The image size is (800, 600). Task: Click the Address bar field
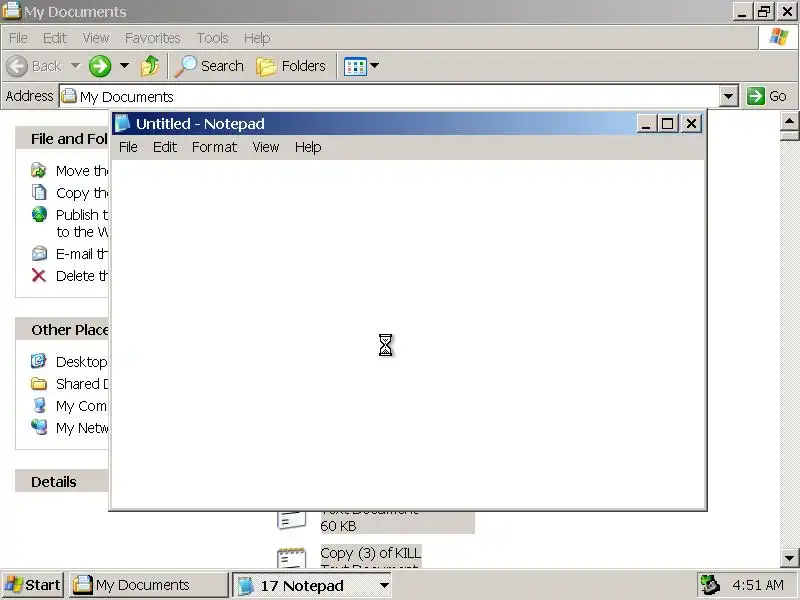click(x=389, y=96)
